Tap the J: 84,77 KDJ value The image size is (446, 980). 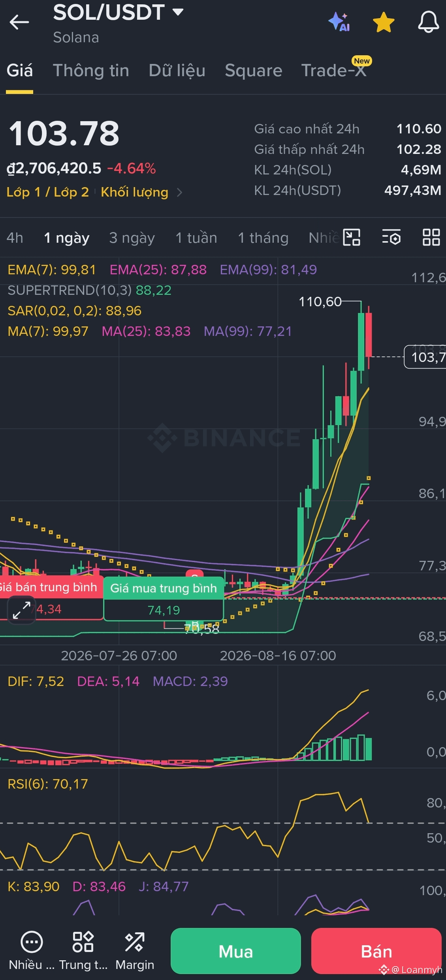164,887
